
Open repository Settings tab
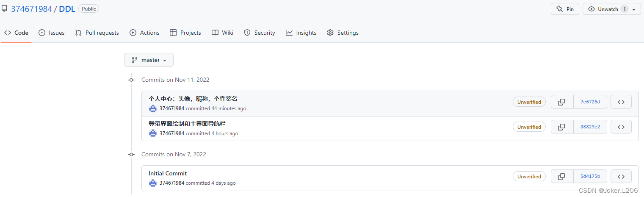click(343, 33)
